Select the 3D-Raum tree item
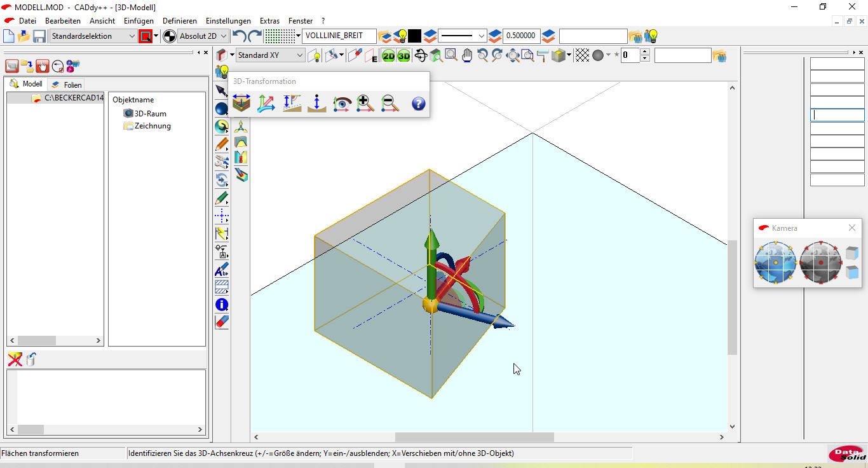Image resolution: width=868 pixels, height=468 pixels. coord(146,113)
